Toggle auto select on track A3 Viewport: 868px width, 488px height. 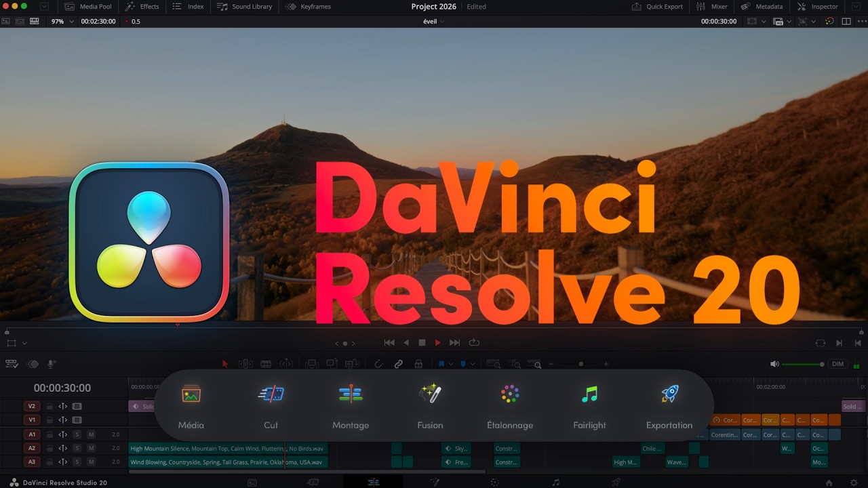tap(62, 462)
